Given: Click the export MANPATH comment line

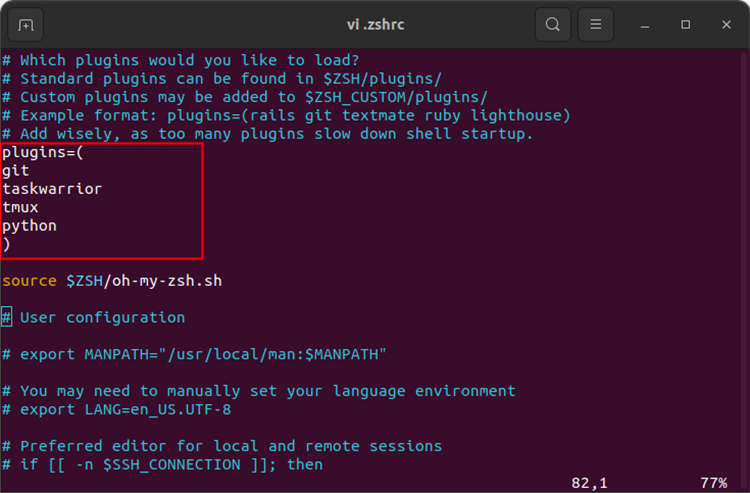Looking at the screenshot, I should click(x=195, y=354).
